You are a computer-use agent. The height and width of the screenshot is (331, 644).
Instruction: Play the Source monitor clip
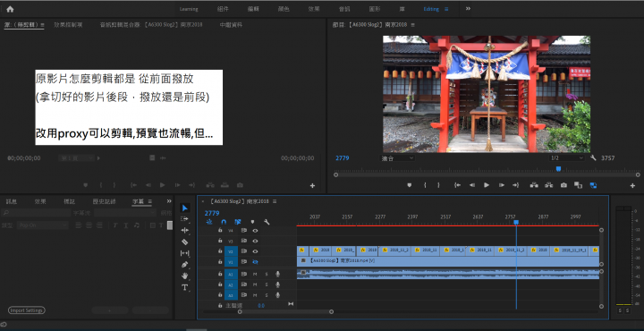pyautogui.click(x=162, y=185)
